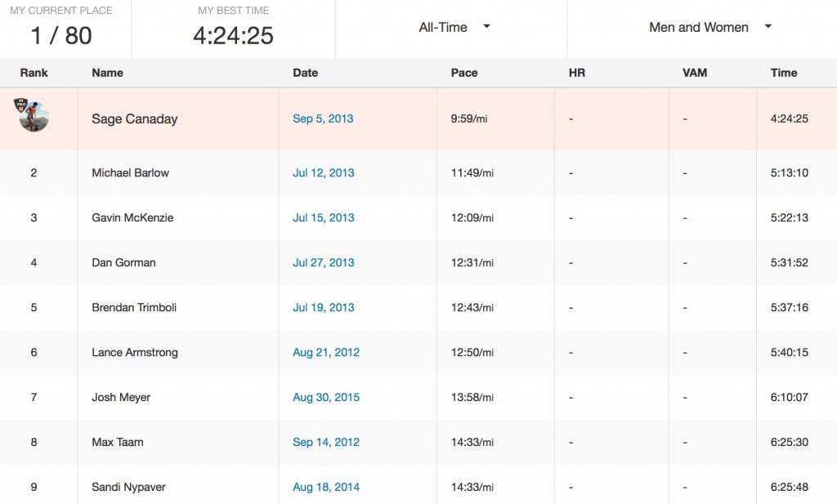
Task: Select Sandi Nypaver's name in row nine
Action: pos(129,488)
